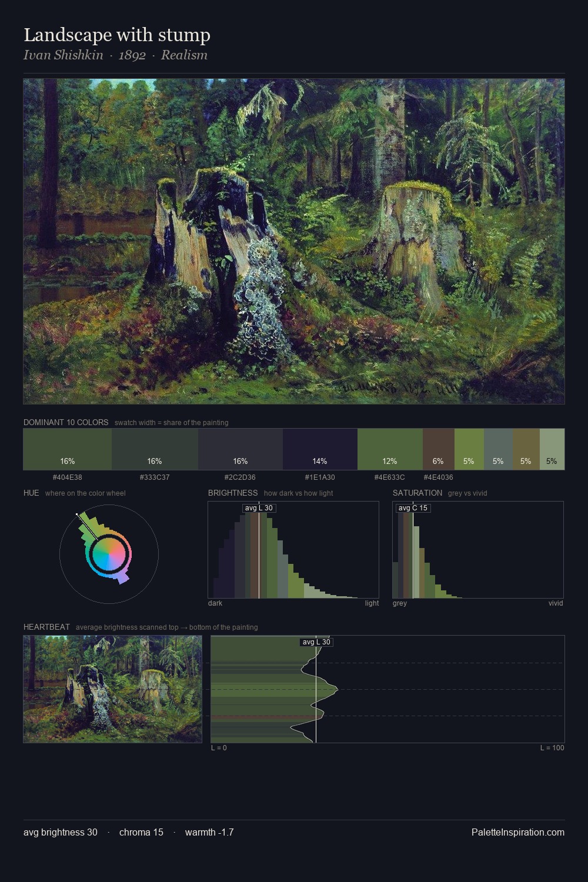588x882 pixels.
Task: Click the 'L = 100' axis label
Action: coord(552,748)
